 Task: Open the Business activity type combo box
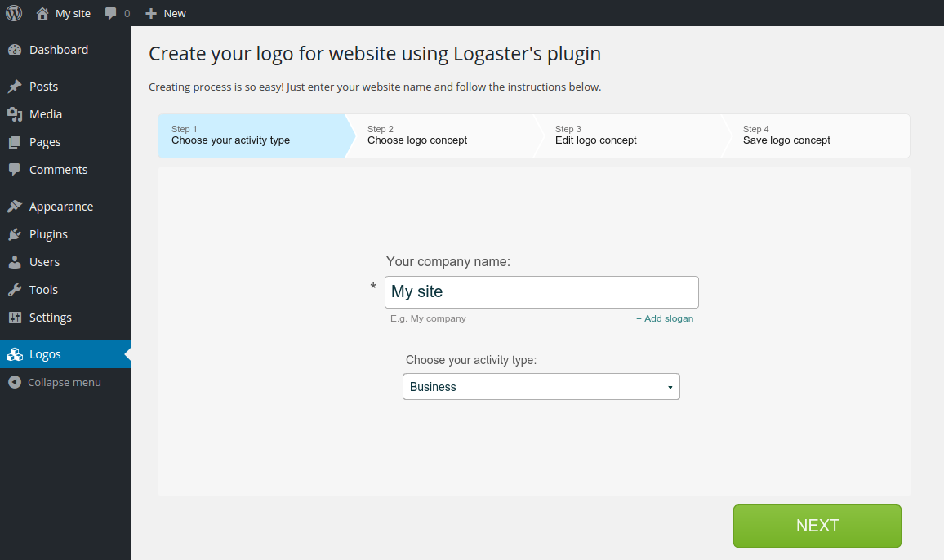click(531, 387)
